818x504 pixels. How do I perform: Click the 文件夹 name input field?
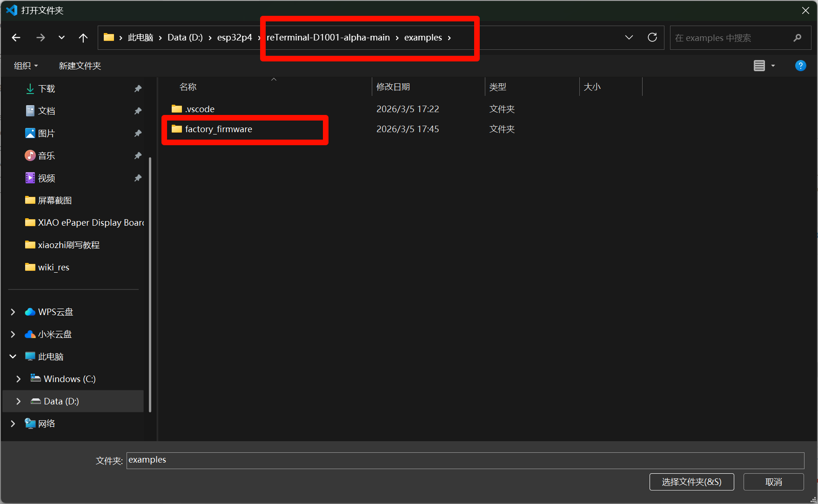[x=465, y=460]
